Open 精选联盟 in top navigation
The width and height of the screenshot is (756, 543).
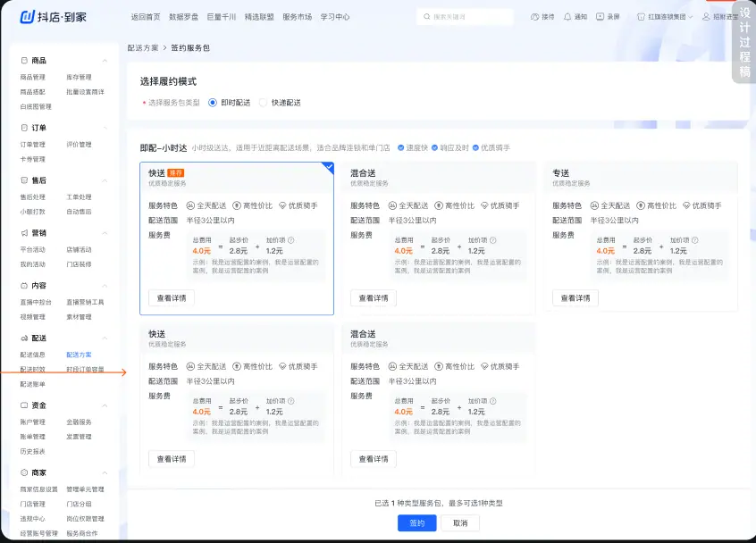pyautogui.click(x=259, y=17)
